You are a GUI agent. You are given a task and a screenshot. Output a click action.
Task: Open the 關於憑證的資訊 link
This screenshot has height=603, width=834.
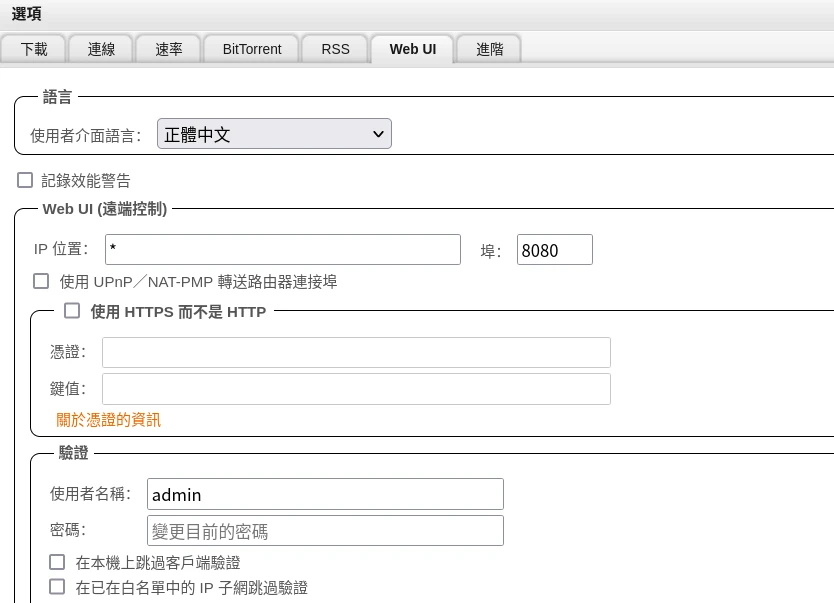(108, 420)
